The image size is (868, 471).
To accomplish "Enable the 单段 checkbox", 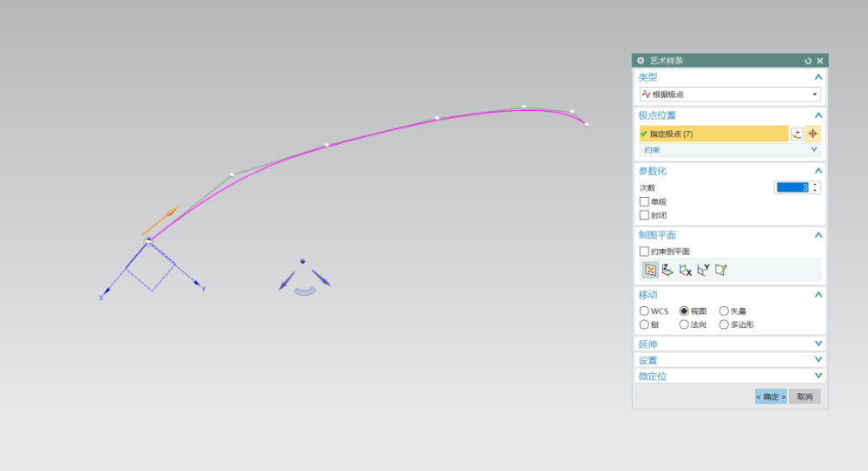I will click(644, 201).
